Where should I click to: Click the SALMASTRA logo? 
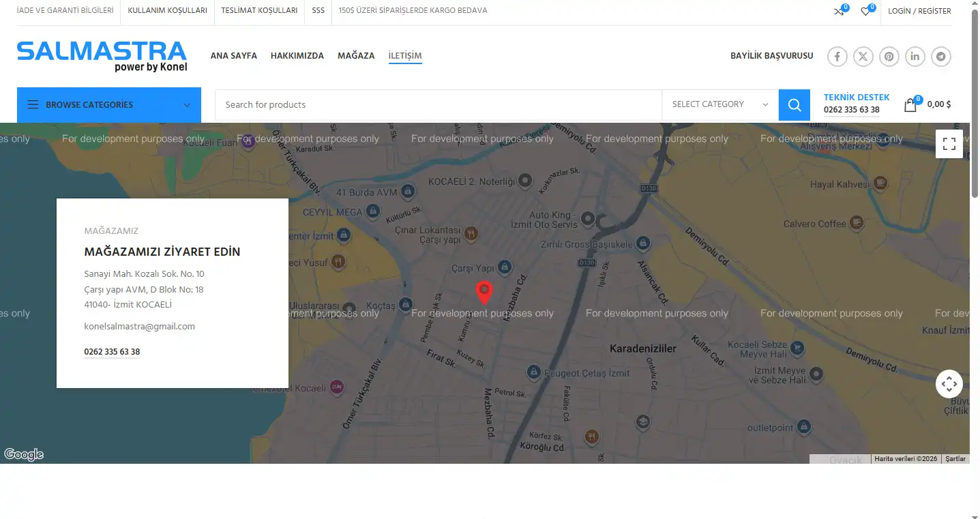(102, 57)
